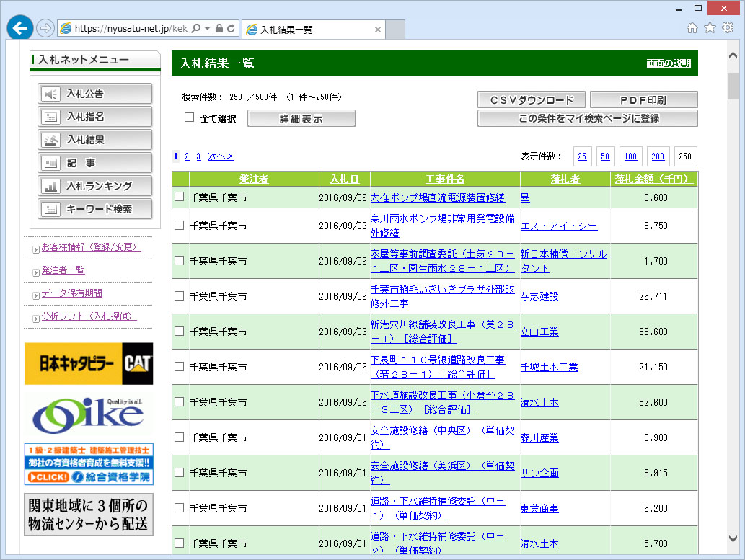The height and width of the screenshot is (560, 745).
Task: Open 入札結果 from the side menu
Action: point(95,140)
